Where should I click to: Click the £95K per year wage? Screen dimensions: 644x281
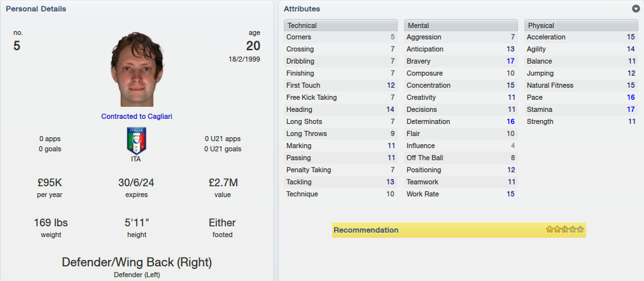tap(50, 183)
